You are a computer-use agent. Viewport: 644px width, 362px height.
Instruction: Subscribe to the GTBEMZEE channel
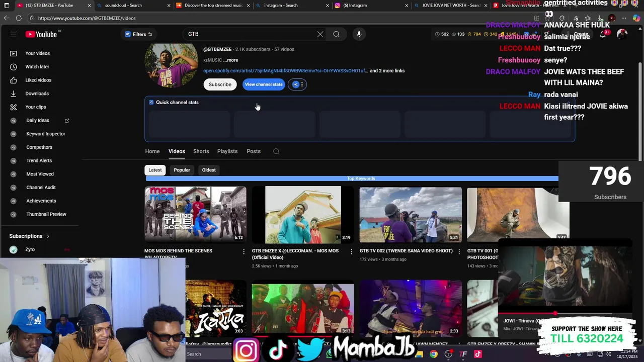(220, 84)
